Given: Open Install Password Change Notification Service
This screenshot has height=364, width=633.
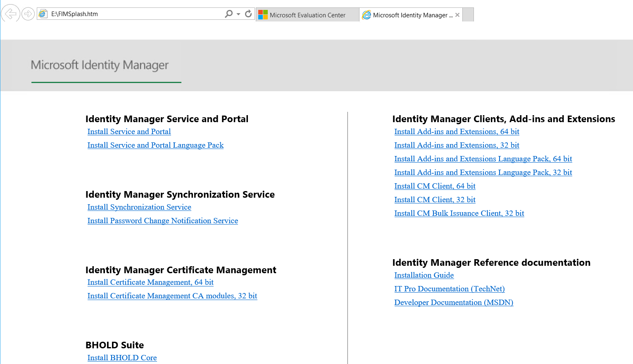Looking at the screenshot, I should click(x=162, y=221).
